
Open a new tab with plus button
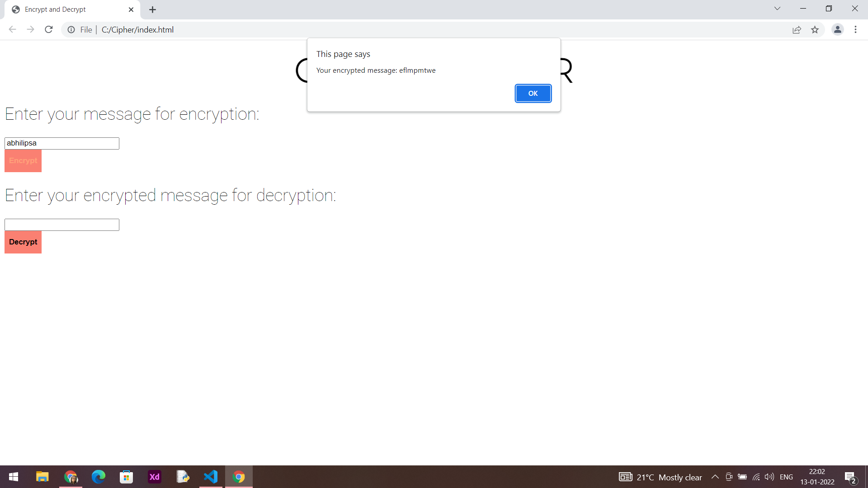click(x=152, y=9)
